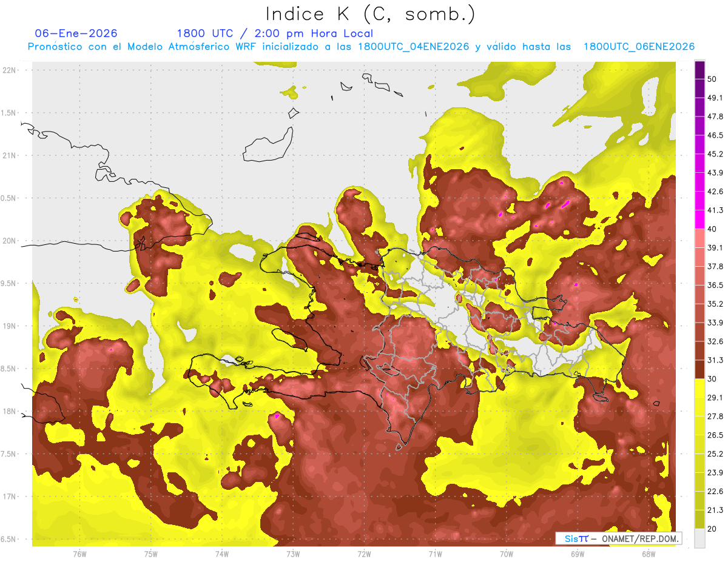Click the "47.8" value on the color scale
Viewport: 728px width, 562px height.
pos(715,116)
